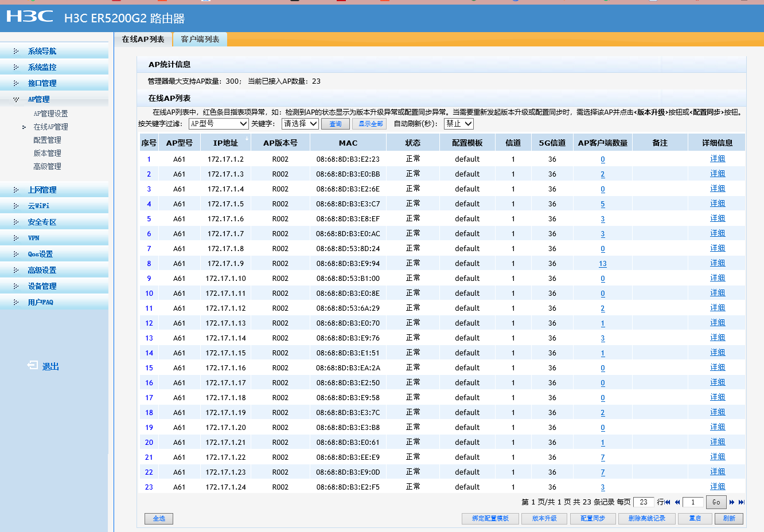Click arrow marker beside 在线AP管理
764x532 pixels.
[x=24, y=127]
